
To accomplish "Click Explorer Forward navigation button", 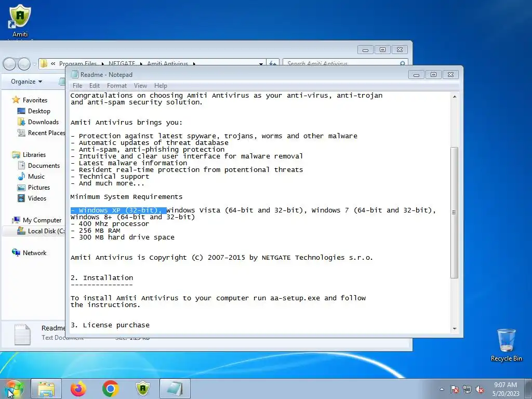I will pos(24,64).
